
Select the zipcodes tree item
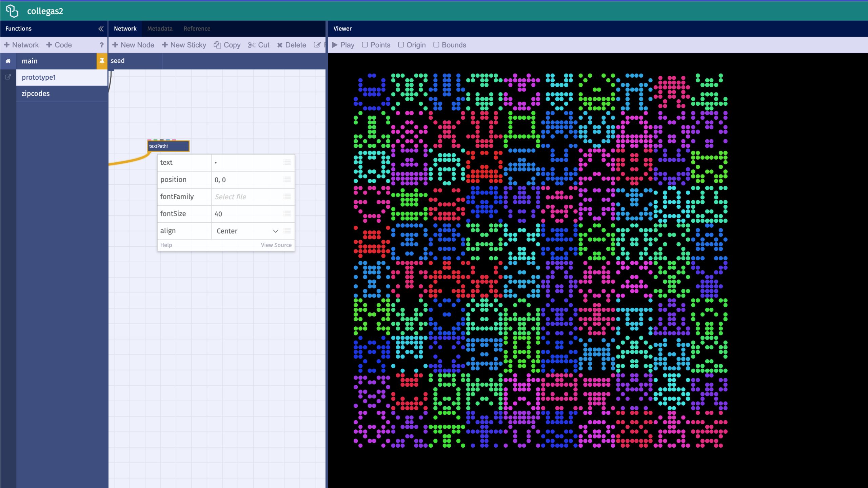click(x=35, y=93)
